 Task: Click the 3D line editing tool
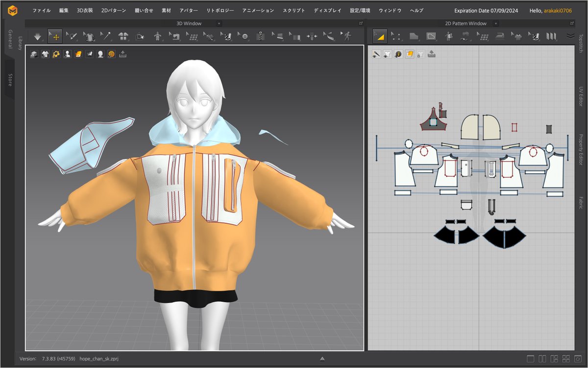point(209,36)
